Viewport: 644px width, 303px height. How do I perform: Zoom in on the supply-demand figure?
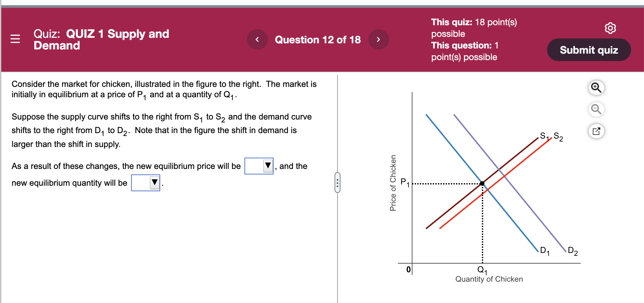pyautogui.click(x=597, y=87)
